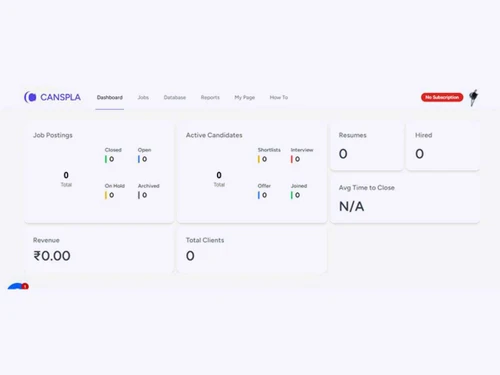Switch to the Database tab
Image resolution: width=500 pixels, height=375 pixels.
[x=175, y=97]
